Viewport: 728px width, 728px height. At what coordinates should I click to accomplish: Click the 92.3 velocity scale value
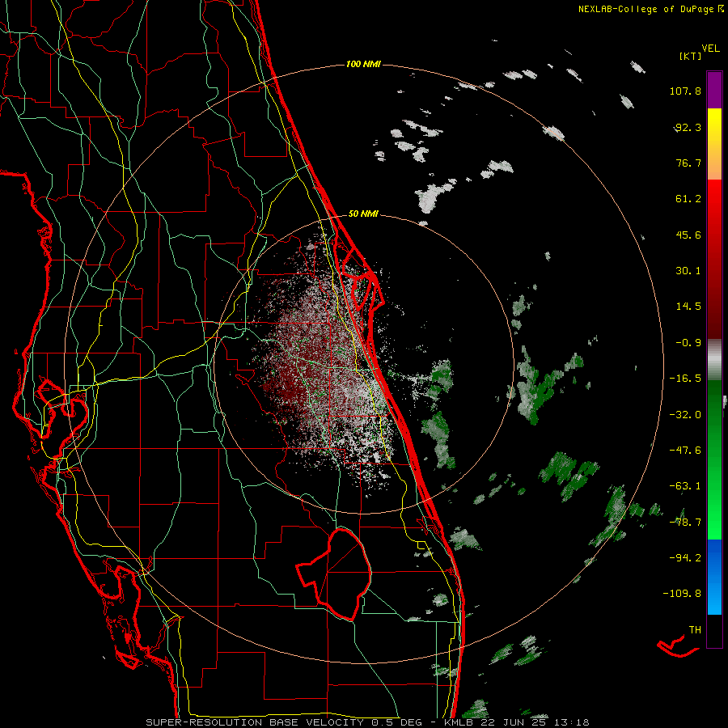(688, 127)
